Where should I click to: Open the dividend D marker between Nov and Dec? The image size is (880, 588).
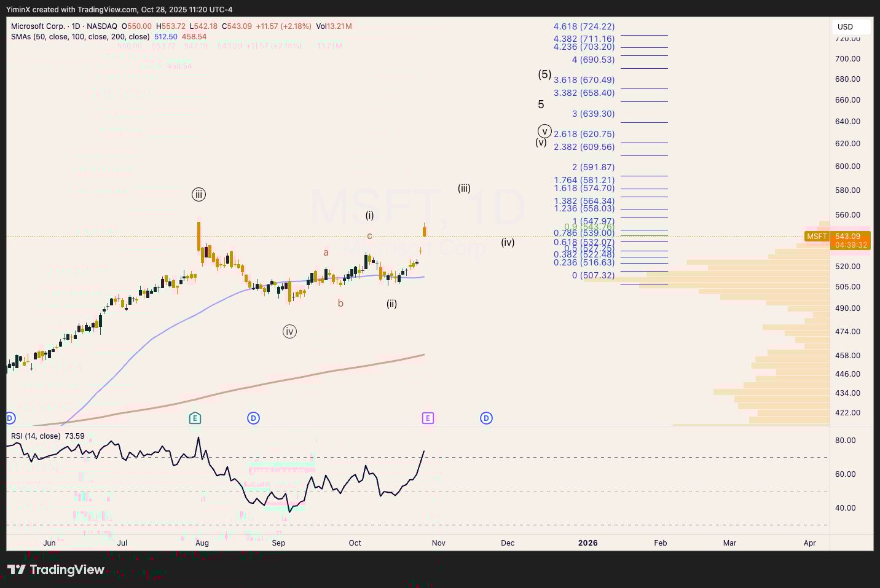click(486, 418)
